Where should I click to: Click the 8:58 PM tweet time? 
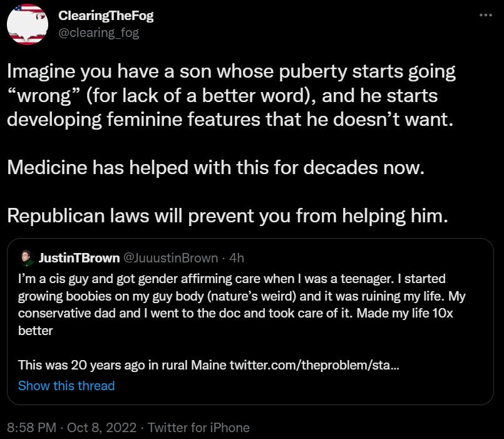(31, 427)
